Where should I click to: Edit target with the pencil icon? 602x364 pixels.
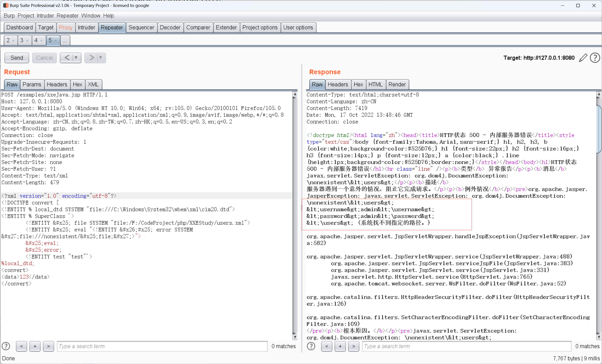(583, 58)
